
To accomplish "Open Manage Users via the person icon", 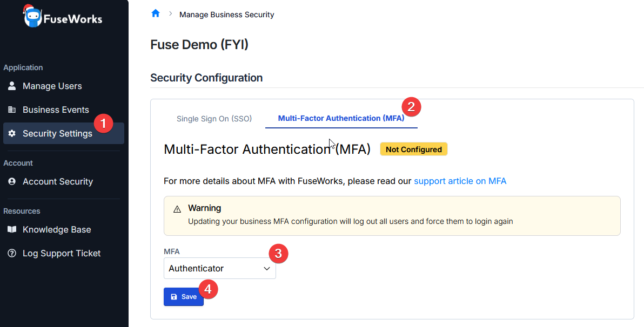I will [11, 85].
